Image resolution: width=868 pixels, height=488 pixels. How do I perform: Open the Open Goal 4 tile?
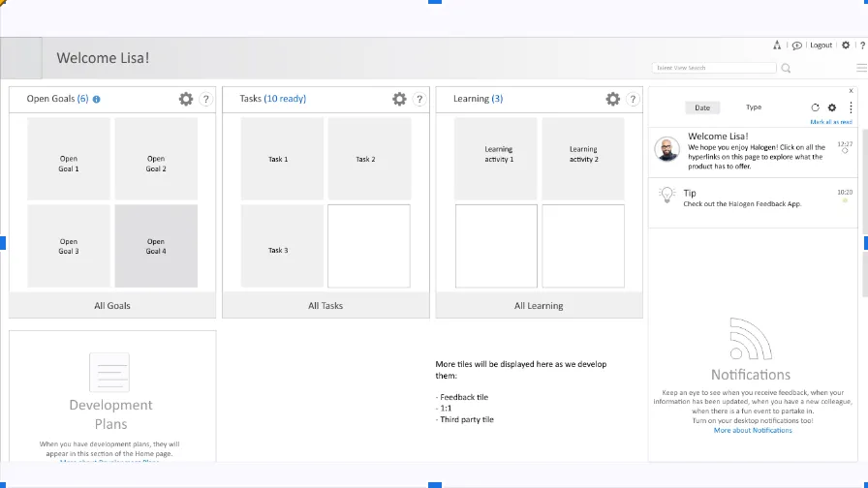156,246
